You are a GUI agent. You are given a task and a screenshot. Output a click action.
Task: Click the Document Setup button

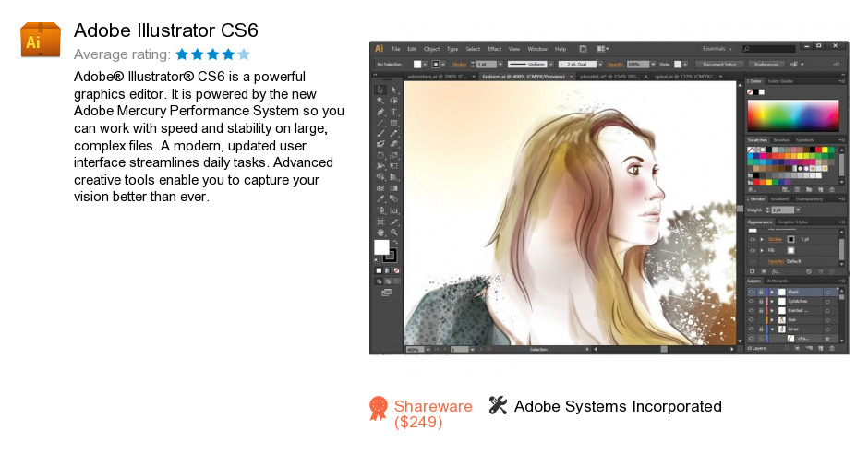[719, 65]
